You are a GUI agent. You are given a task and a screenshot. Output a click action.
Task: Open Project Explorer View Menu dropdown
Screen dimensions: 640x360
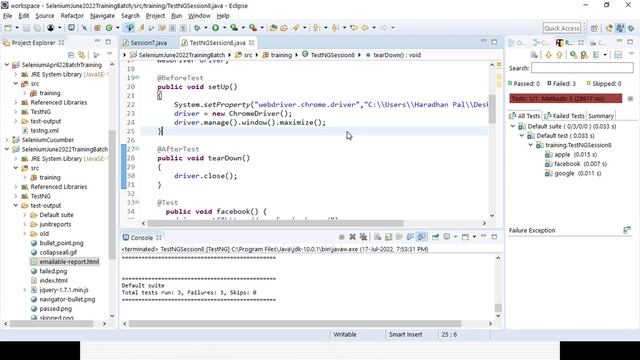(109, 54)
